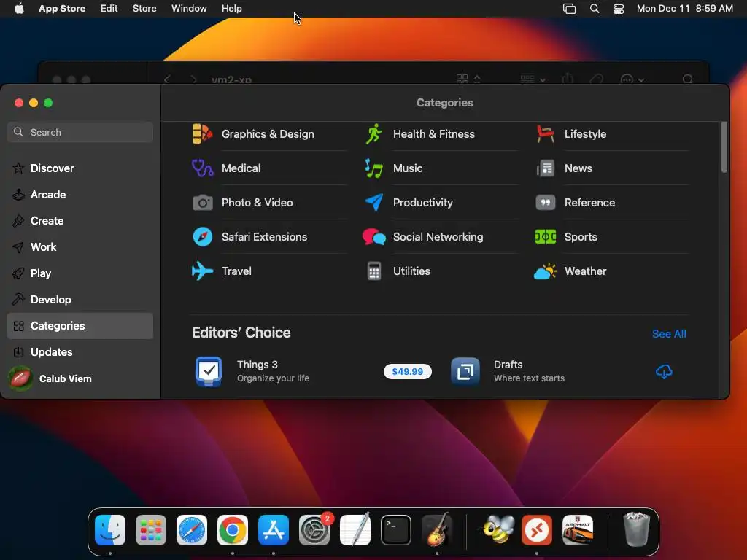Click the App Store Search field
747x560 pixels.
coord(80,132)
